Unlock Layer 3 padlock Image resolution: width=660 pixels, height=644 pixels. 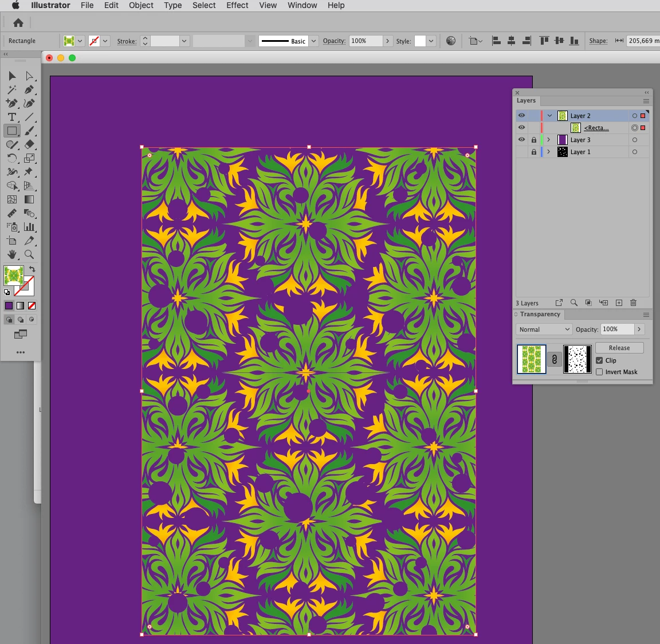(x=534, y=140)
